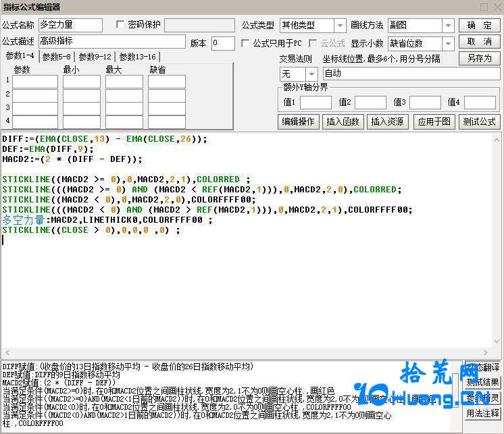The height and width of the screenshot is (434, 504).
Task: Click the code editor scroll up arrow
Action: click(x=497, y=140)
